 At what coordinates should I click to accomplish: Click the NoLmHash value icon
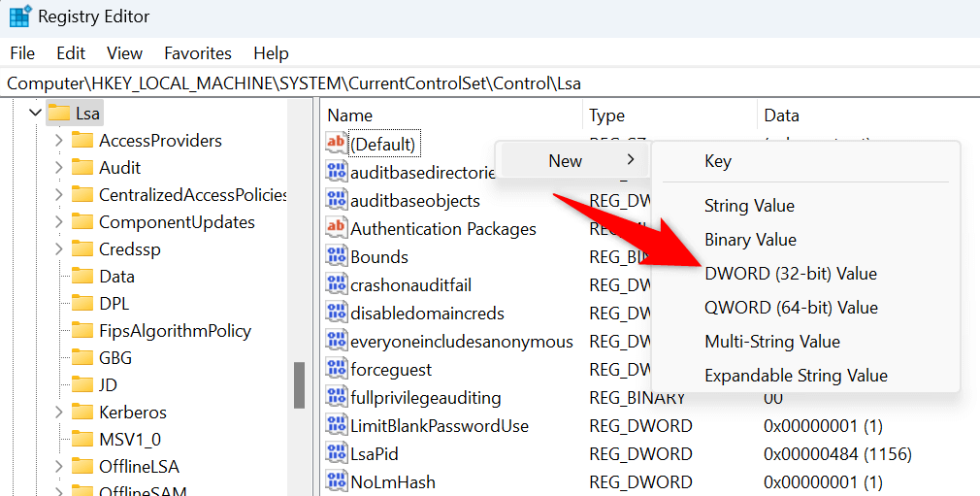tap(336, 481)
